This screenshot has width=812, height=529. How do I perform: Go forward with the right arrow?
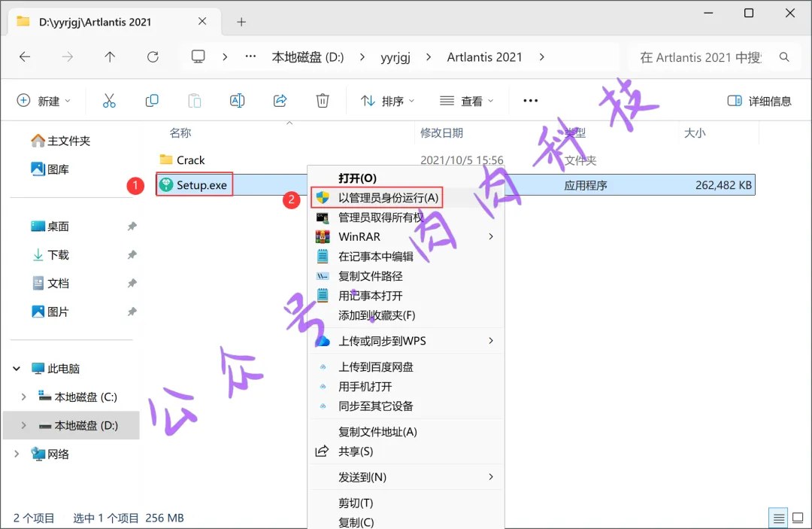pyautogui.click(x=68, y=57)
